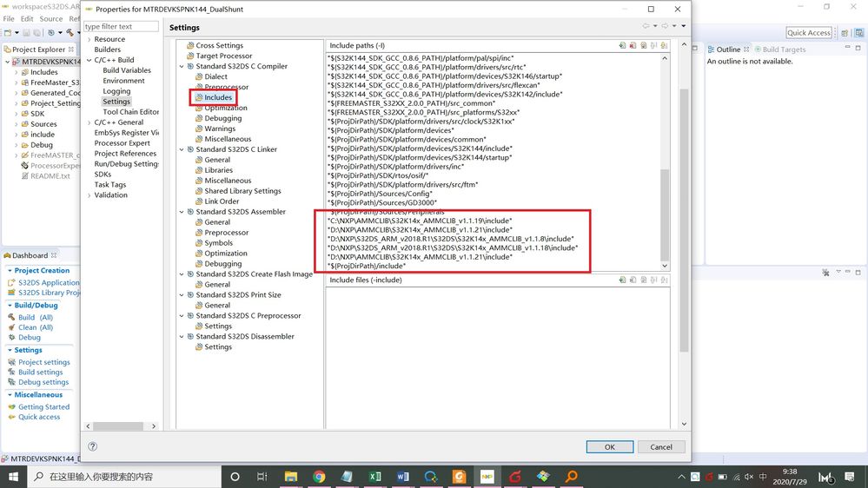Collapse the Project Creation dashboard section
This screenshot has height=488, width=868.
click(x=10, y=271)
